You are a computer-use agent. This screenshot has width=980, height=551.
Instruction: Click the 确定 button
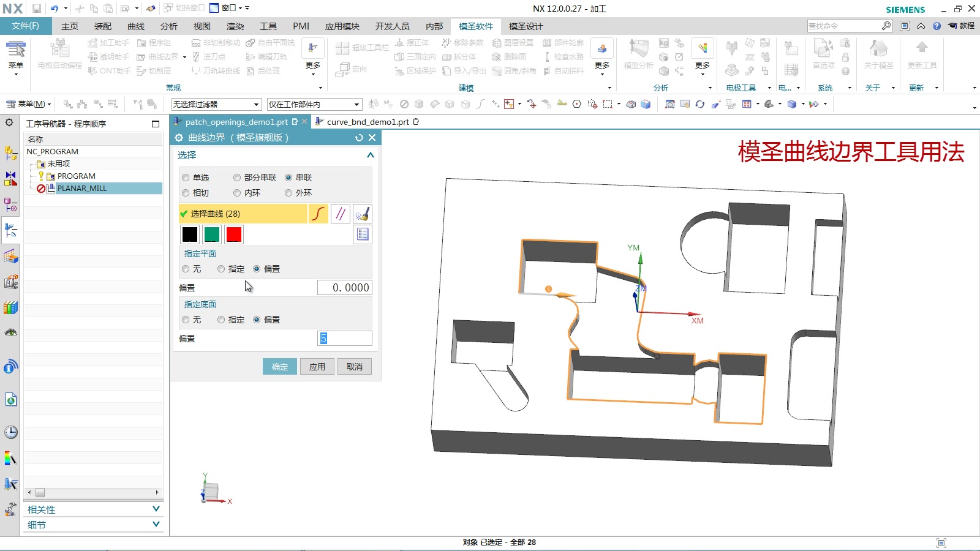[x=280, y=367]
